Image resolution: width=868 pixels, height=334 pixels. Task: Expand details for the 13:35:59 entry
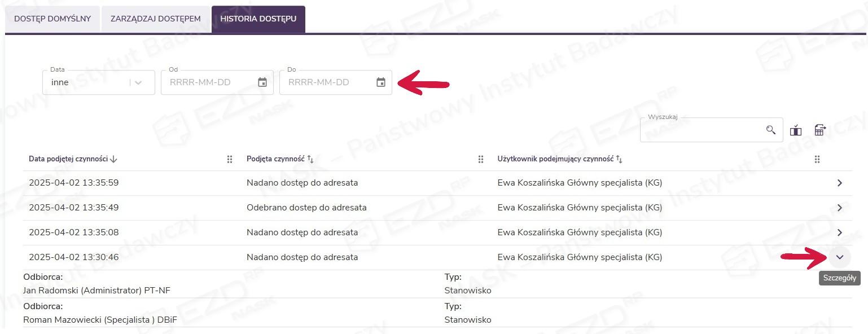click(840, 183)
